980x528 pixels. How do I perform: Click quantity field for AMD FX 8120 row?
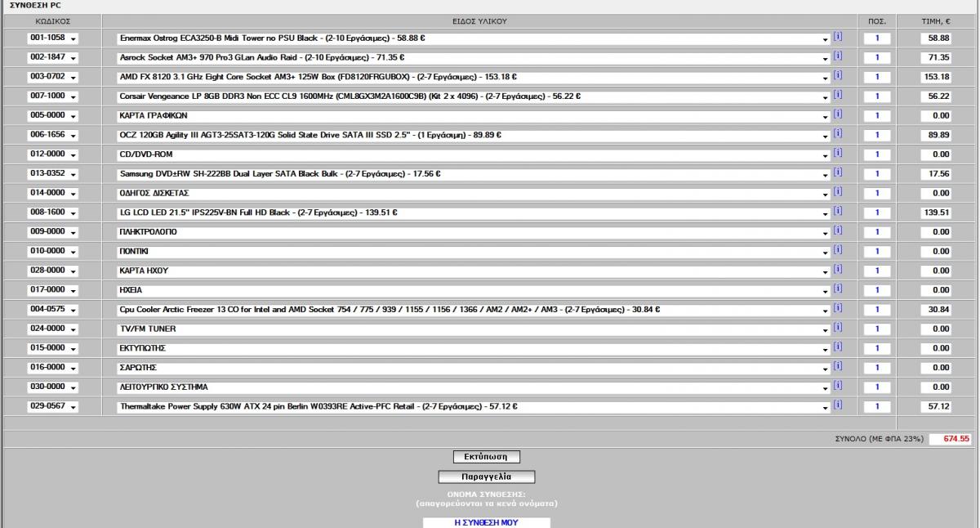(x=877, y=77)
